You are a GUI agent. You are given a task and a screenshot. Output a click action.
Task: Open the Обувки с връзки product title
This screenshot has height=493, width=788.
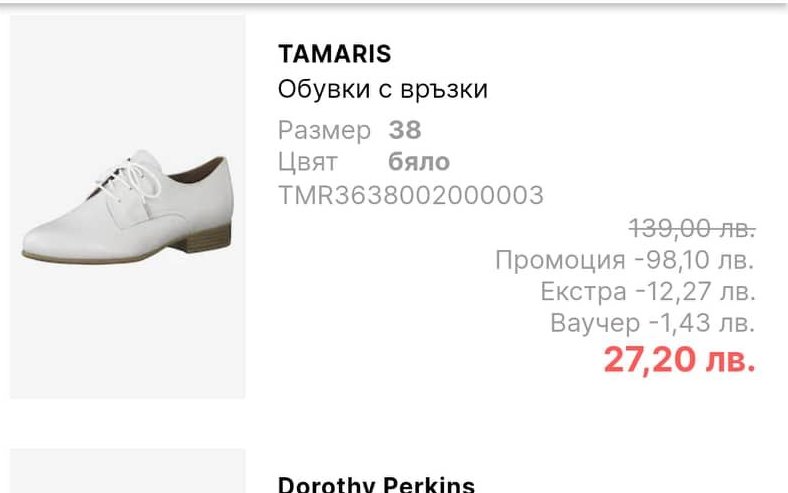pos(383,89)
